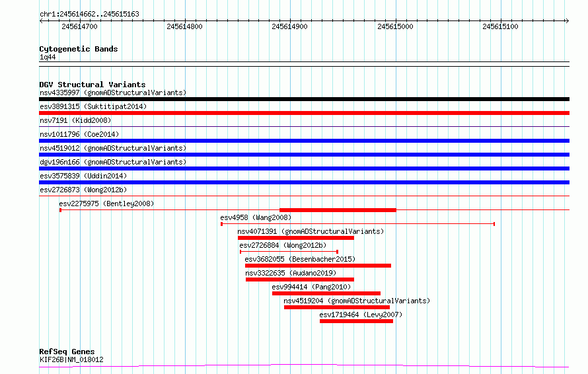
Task: Click ruler position 245615100
Action: (x=500, y=26)
